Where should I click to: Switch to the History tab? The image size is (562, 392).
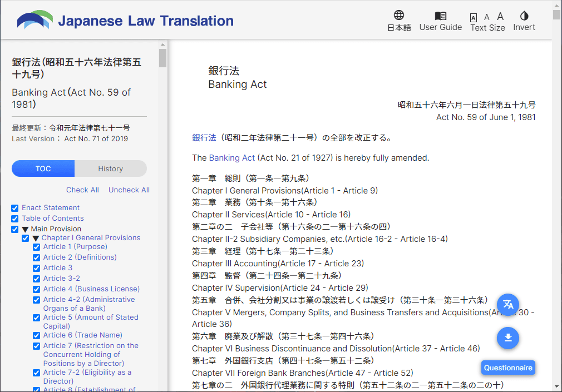110,168
